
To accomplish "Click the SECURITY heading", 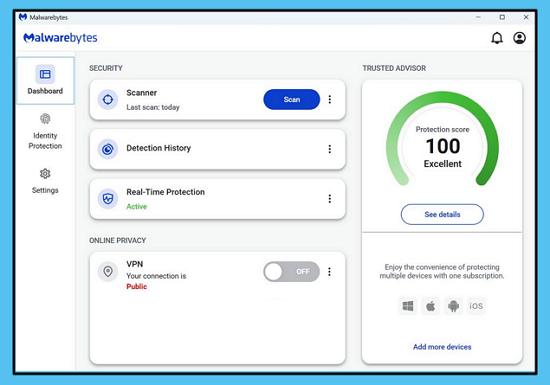I will [x=106, y=68].
